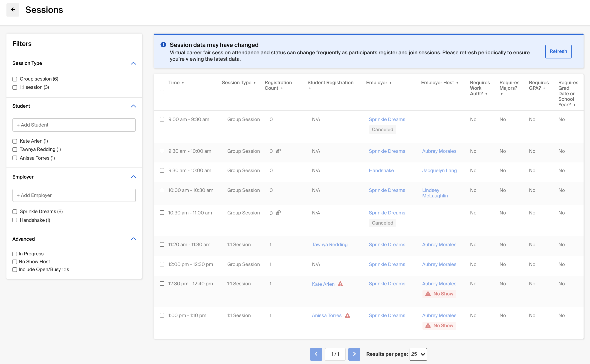This screenshot has height=364, width=590.
Task: Open the Handshake employer link
Action: click(381, 170)
